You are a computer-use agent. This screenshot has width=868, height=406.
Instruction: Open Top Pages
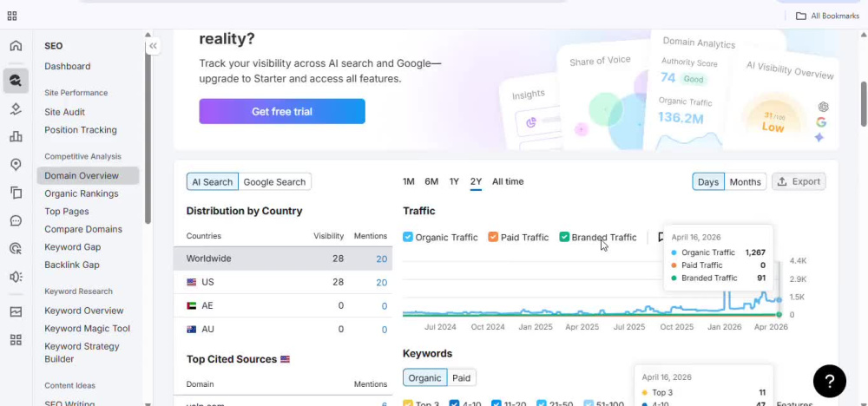coord(67,212)
